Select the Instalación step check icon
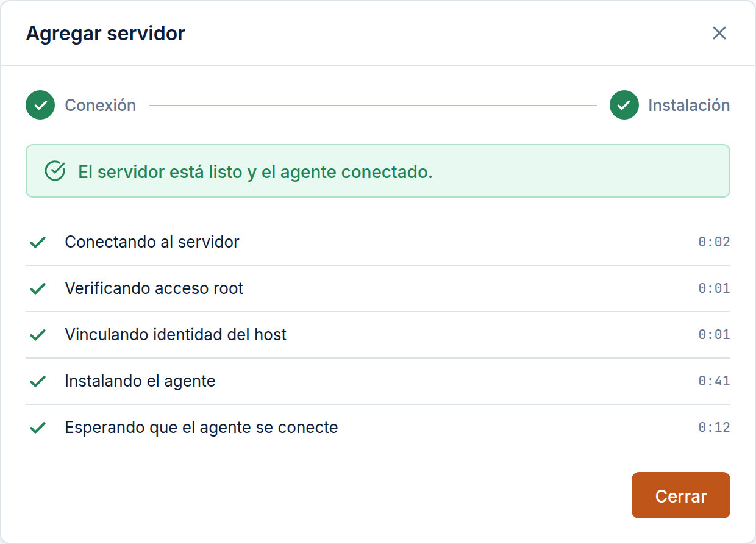 624,105
